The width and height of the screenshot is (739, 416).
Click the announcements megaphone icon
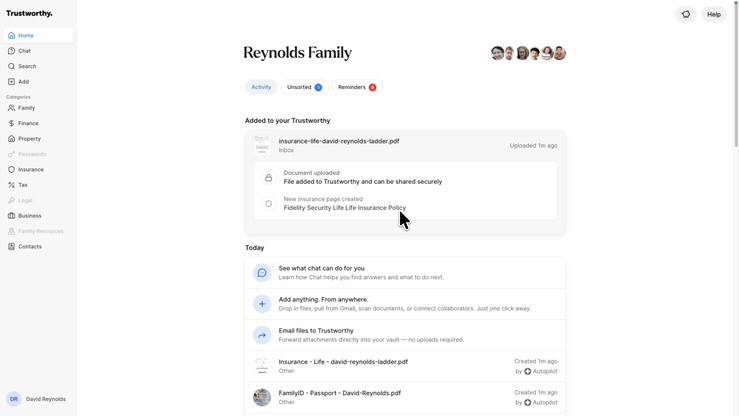pyautogui.click(x=686, y=14)
